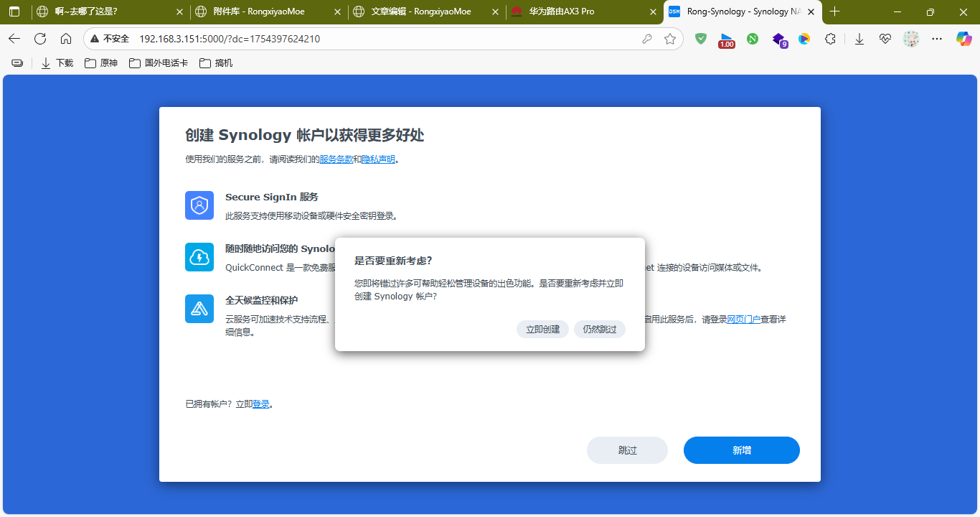Open the saved passwords key icon
Viewport: 980px width, 517px height.
click(647, 39)
